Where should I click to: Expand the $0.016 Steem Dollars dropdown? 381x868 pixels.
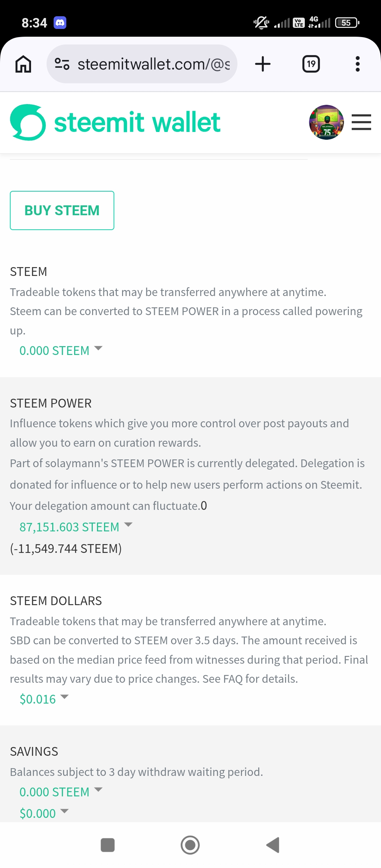[44, 699]
